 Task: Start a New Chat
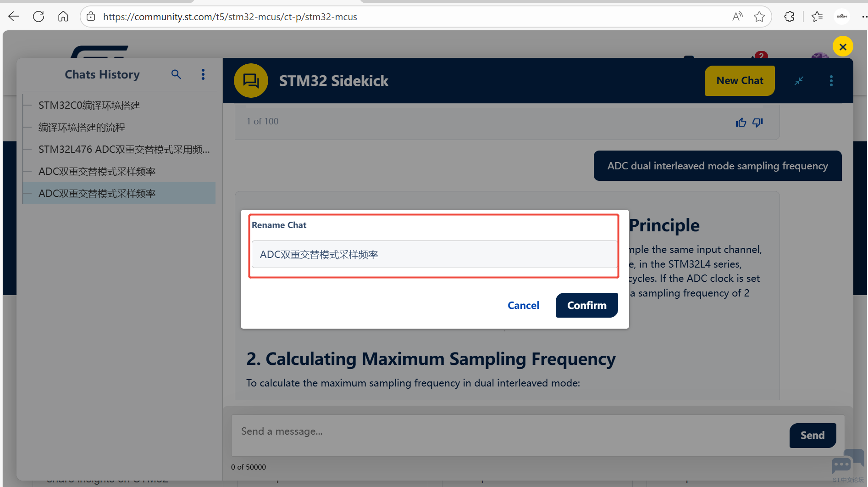pyautogui.click(x=739, y=81)
